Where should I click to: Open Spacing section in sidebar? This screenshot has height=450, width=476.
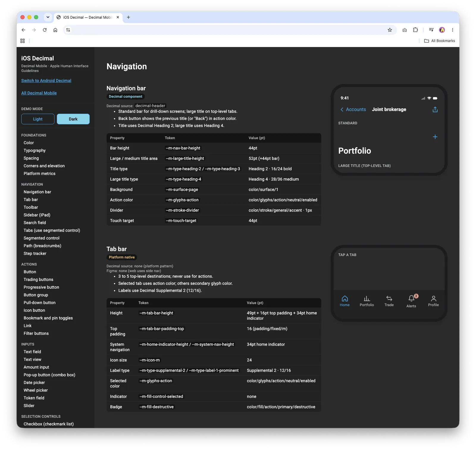tap(31, 158)
